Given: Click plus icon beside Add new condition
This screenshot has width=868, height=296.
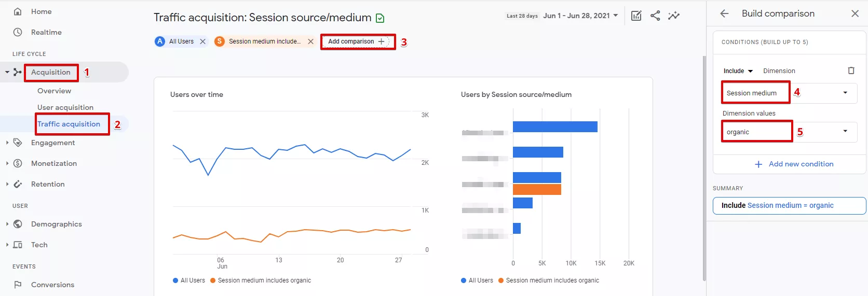Looking at the screenshot, I should 758,164.
